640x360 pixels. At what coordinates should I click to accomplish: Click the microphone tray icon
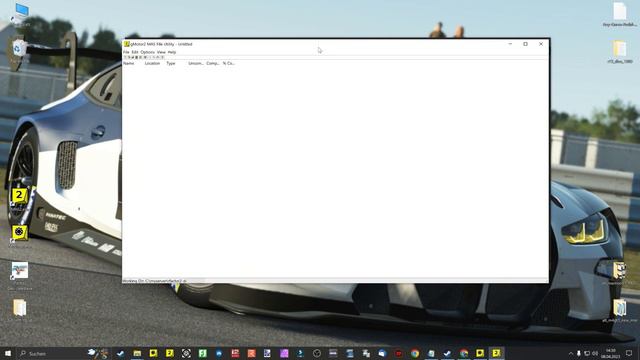pos(579,353)
